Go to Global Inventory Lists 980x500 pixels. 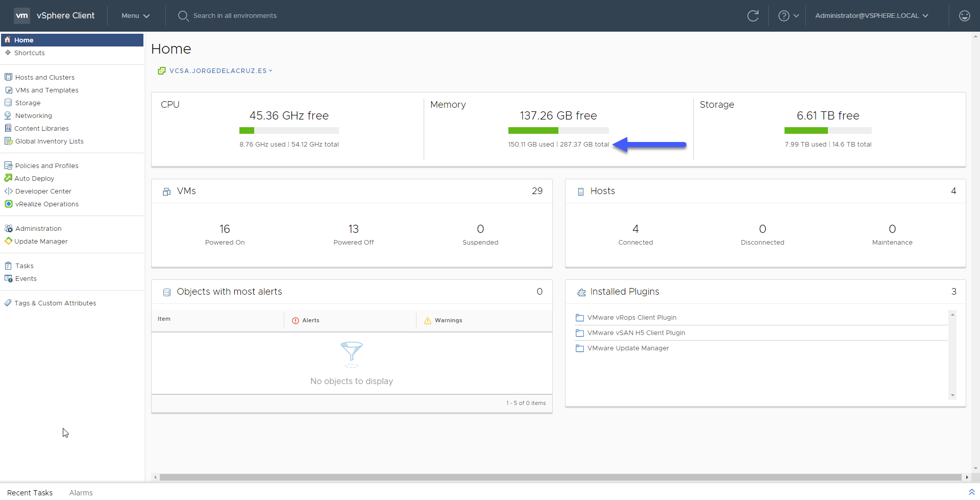[x=50, y=141]
